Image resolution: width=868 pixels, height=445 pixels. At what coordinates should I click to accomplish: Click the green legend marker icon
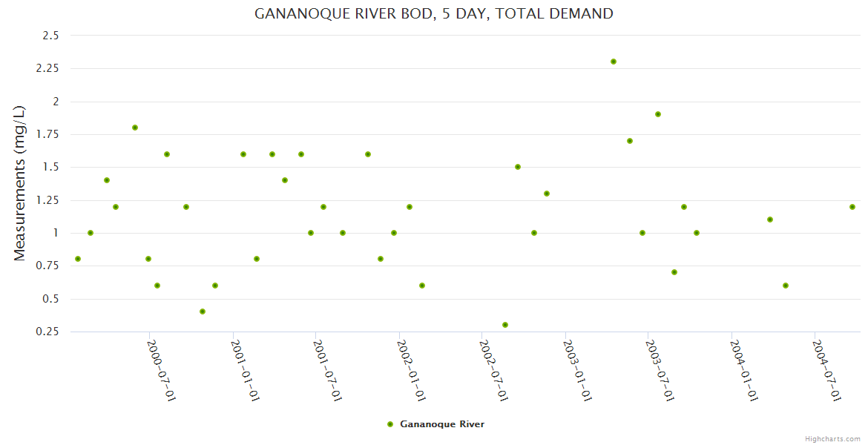(x=390, y=424)
